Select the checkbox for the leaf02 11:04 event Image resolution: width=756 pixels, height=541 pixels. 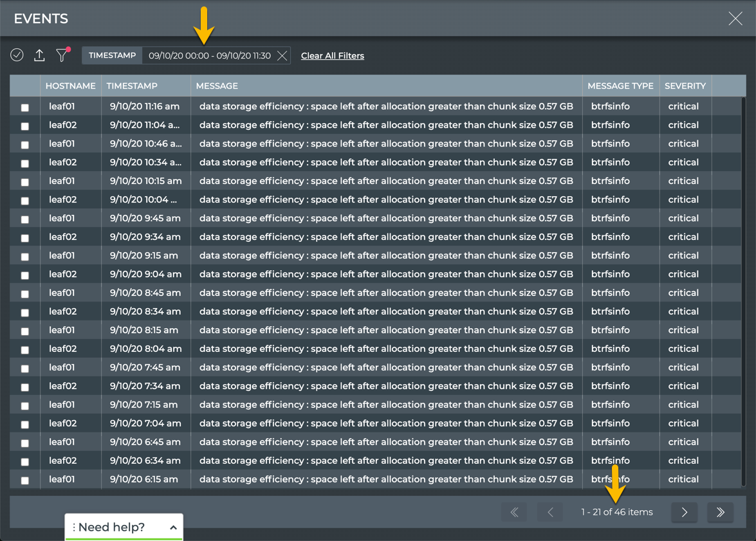coord(24,125)
